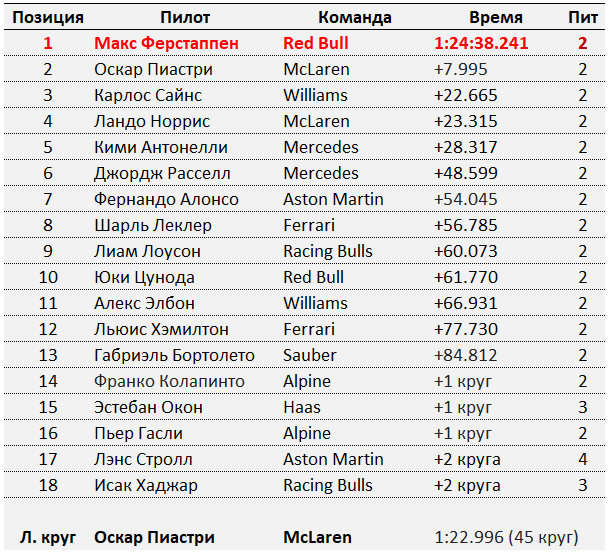Select Лэнс Стролл's pit stop count 4
The image size is (609, 553).
click(x=582, y=459)
